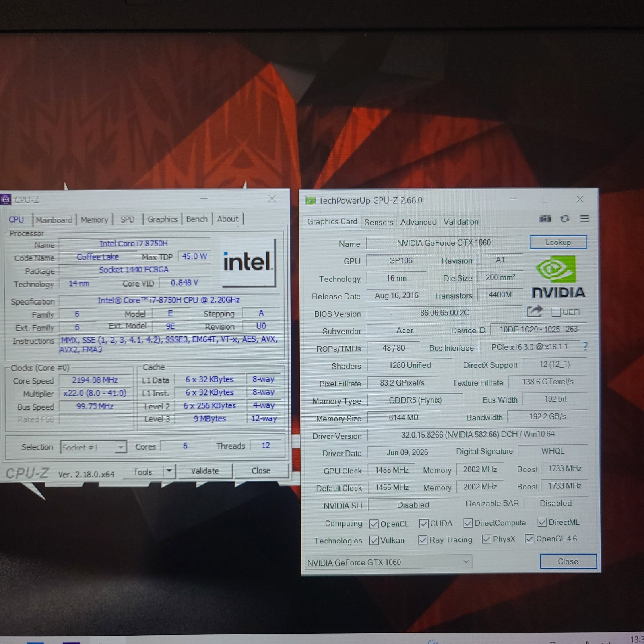This screenshot has height=644, width=644.
Task: Open the Graphics tab in CPU-Z
Action: click(x=163, y=219)
